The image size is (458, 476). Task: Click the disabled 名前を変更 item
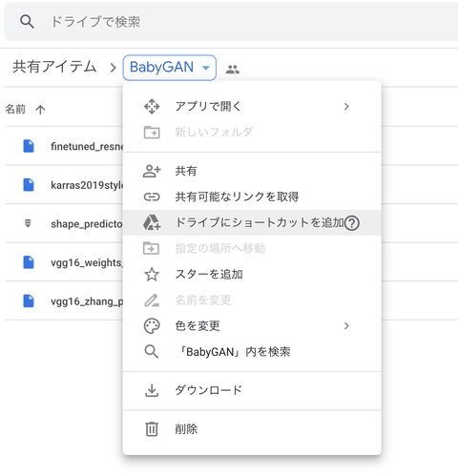pos(252,300)
